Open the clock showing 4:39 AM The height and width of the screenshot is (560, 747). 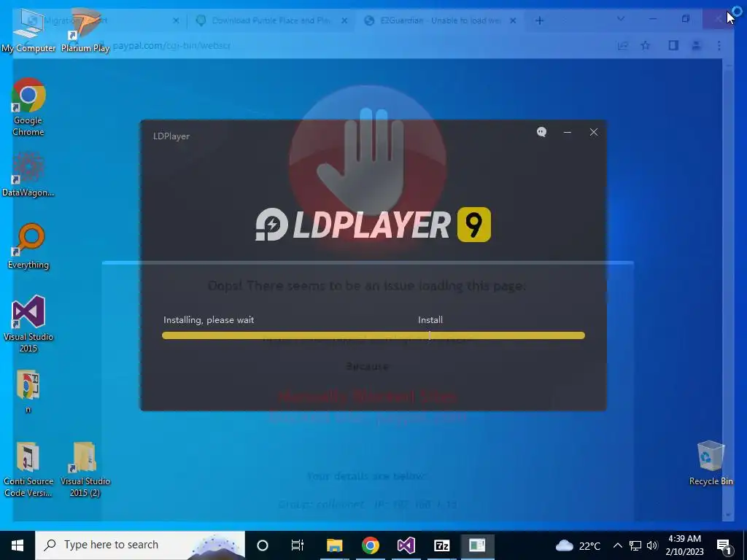click(x=684, y=545)
